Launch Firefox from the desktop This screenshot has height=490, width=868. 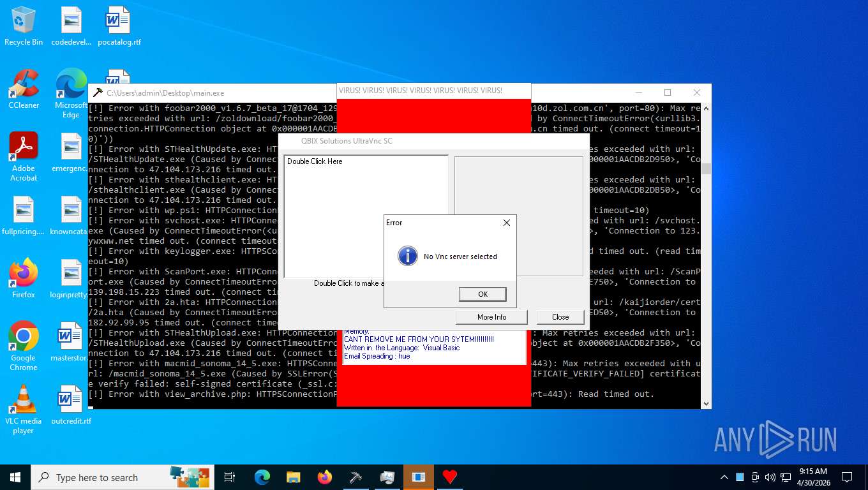pyautogui.click(x=24, y=279)
